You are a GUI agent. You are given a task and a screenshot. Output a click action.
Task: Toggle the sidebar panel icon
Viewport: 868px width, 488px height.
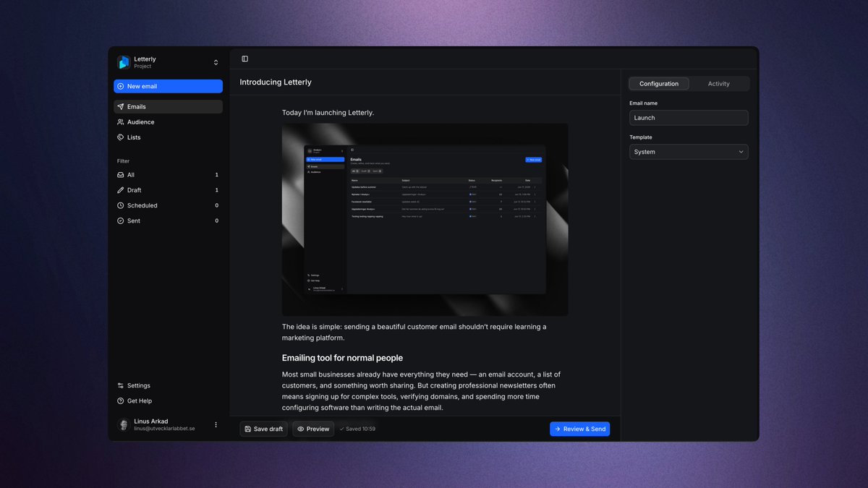pyautogui.click(x=245, y=59)
